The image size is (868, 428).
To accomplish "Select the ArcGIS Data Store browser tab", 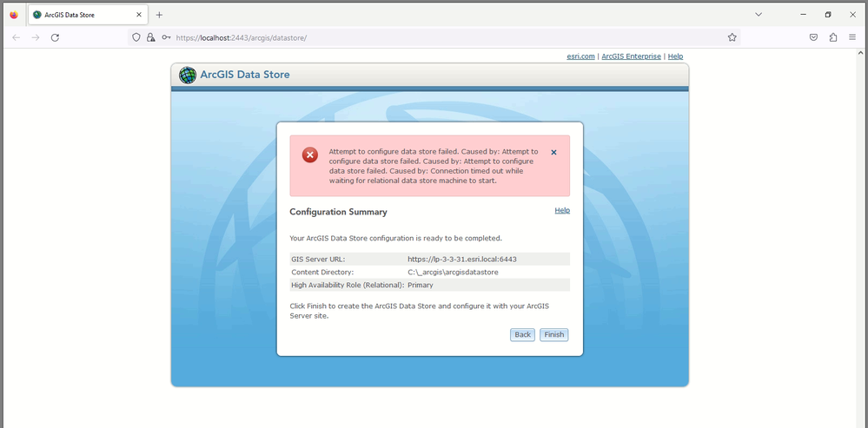I will [x=89, y=15].
